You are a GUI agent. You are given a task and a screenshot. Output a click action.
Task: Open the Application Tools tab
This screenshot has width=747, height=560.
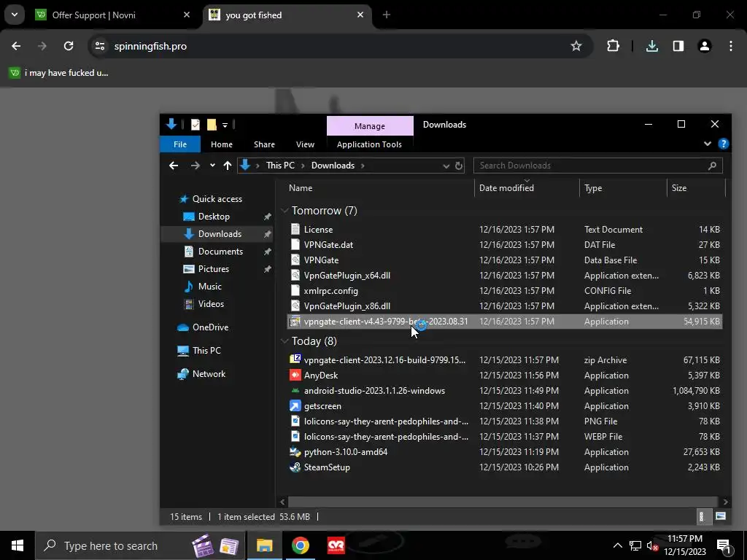pyautogui.click(x=369, y=144)
